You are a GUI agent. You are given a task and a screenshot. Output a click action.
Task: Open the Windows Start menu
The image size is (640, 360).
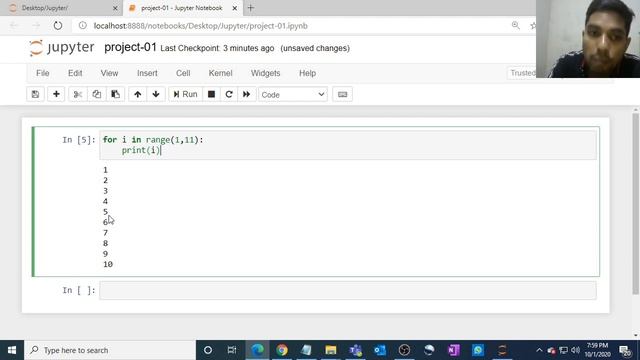tap(12, 350)
